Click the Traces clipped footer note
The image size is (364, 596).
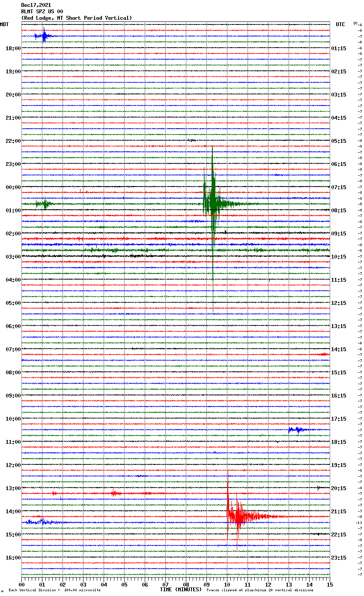click(260, 590)
